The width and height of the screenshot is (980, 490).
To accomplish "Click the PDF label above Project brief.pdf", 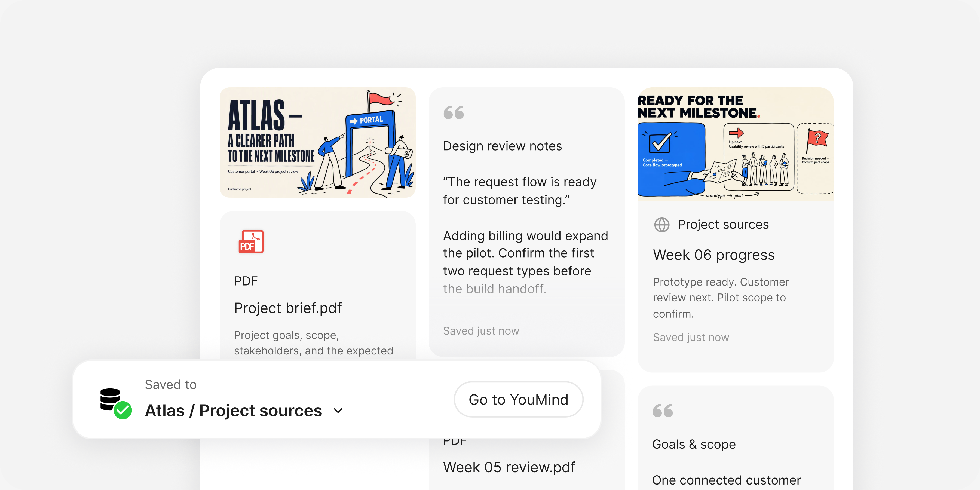I will tap(246, 281).
